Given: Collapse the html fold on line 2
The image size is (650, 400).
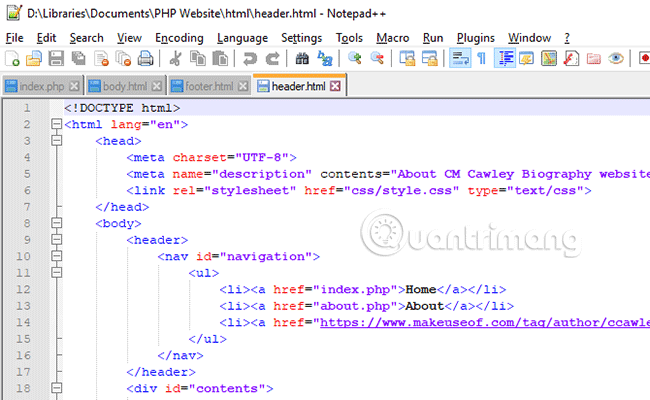Looking at the screenshot, I should (56, 124).
